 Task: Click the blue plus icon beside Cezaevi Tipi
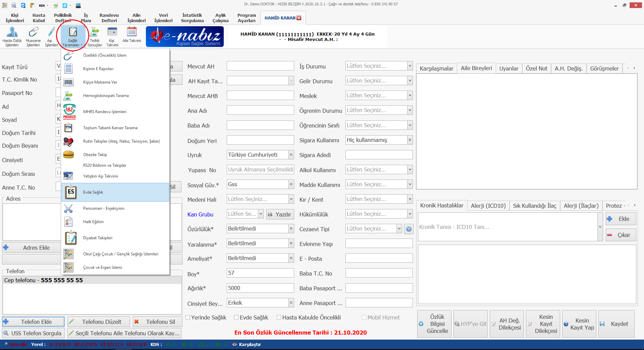[x=409, y=229]
